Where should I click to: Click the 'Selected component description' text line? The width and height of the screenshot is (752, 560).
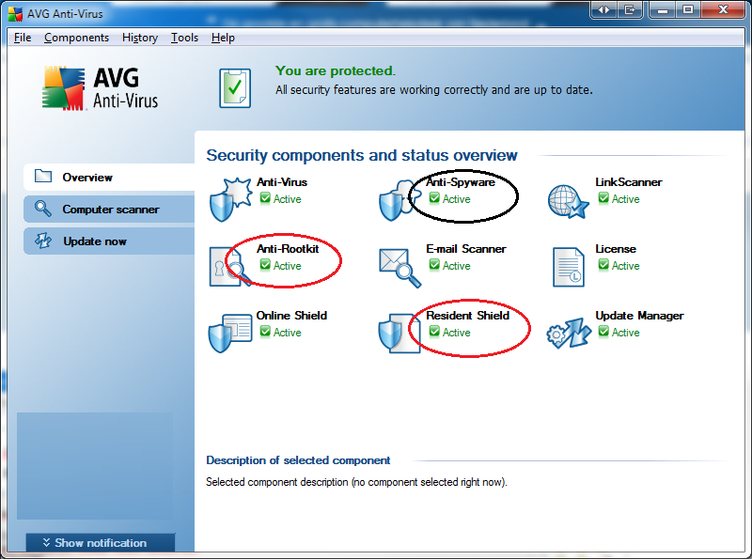tap(357, 482)
